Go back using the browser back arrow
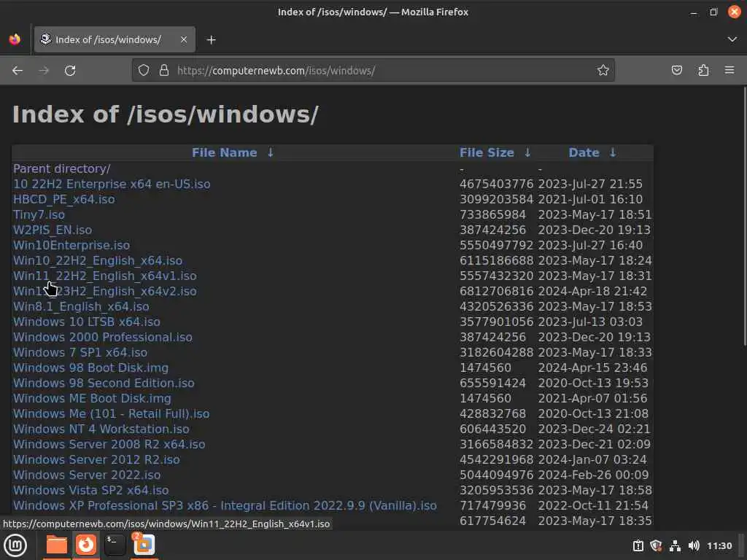747x560 pixels. coord(18,71)
